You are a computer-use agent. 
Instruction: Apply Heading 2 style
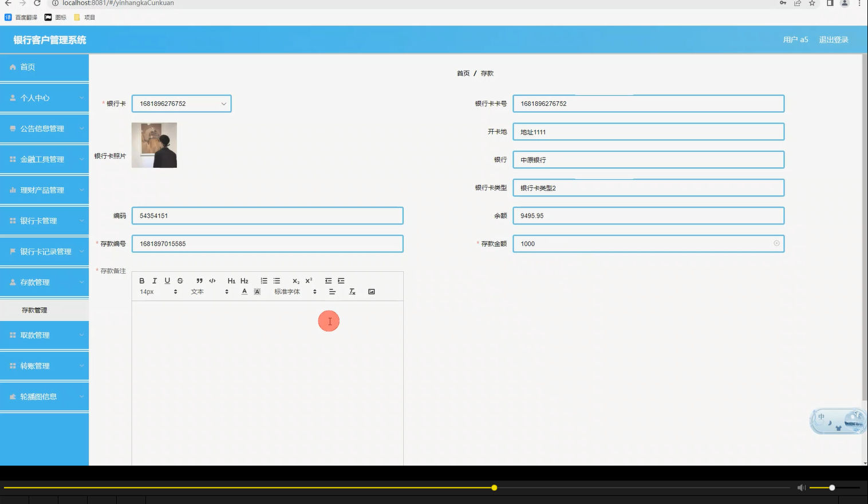[244, 281]
